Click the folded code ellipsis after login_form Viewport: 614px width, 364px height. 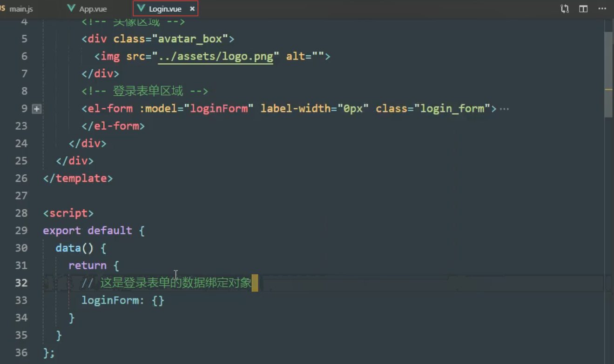[504, 109]
